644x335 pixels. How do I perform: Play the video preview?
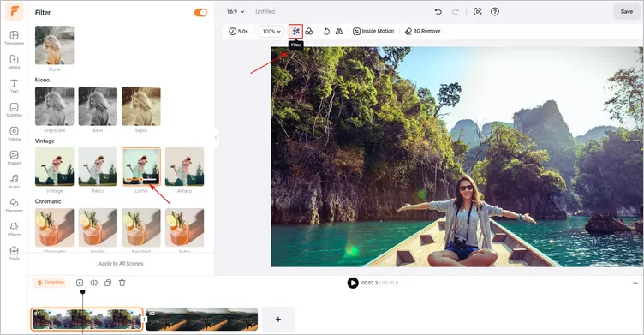[x=353, y=283]
